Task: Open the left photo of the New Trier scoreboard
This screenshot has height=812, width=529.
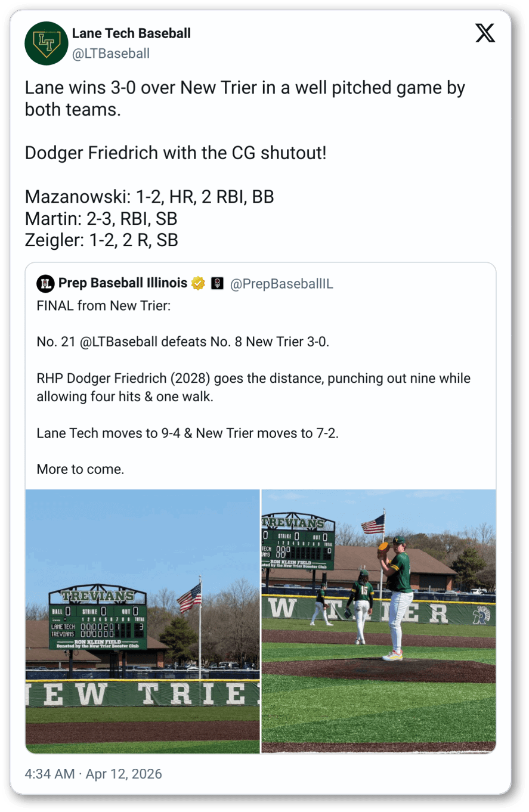Action: point(143,621)
